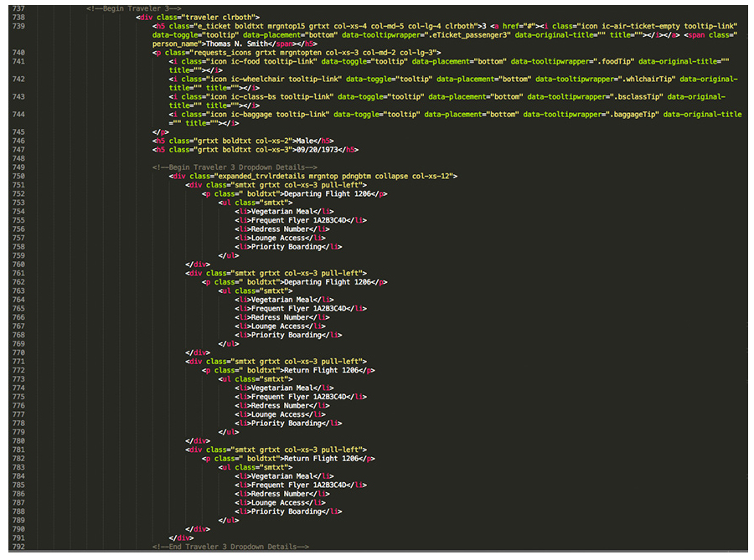Click Return Flight 1206 text on line 772

pos(322,370)
